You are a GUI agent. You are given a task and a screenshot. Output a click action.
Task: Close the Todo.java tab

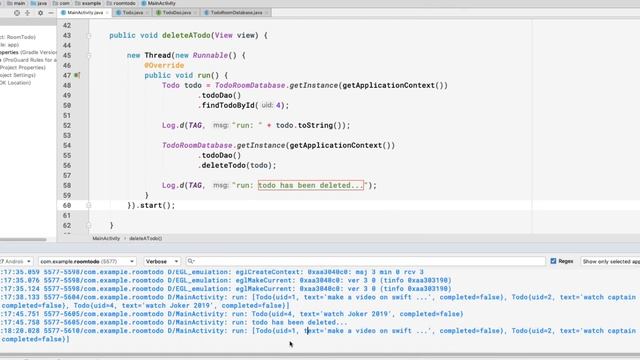coord(147,13)
